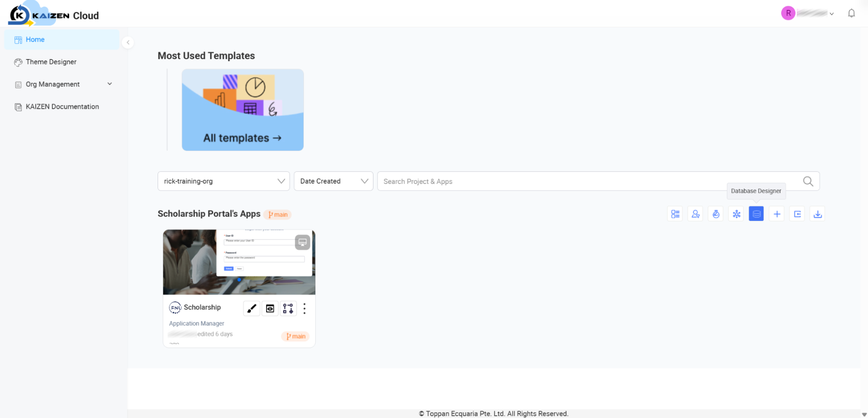Open KAIZEN Documentation
The width and height of the screenshot is (868, 418).
click(x=62, y=107)
